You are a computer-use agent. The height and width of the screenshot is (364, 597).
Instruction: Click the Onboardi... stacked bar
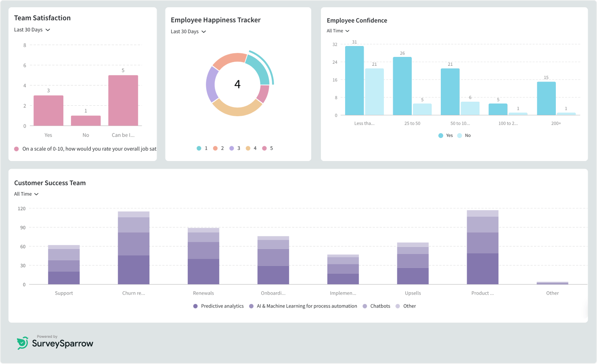pos(273,260)
